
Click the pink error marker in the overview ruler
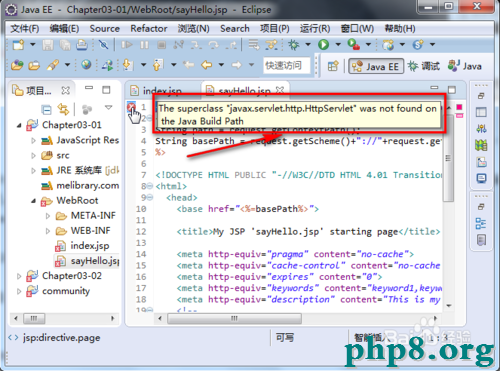[x=459, y=115]
